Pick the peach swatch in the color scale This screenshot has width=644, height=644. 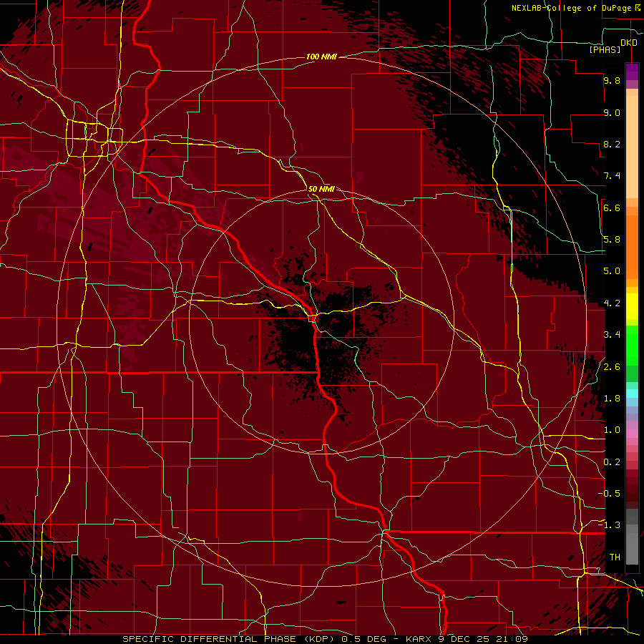coord(632,147)
